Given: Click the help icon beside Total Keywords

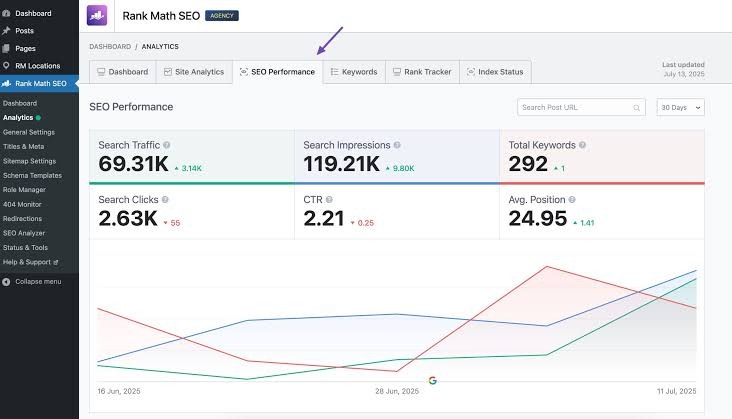Looking at the screenshot, I should [x=582, y=145].
